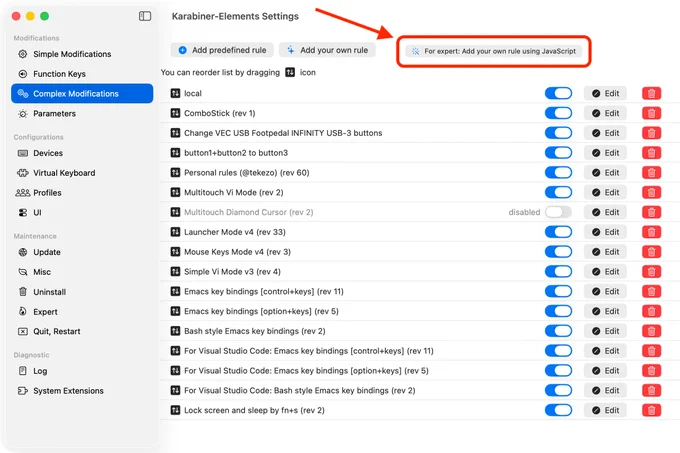Open Virtual Keyboard settings
680x453 pixels.
click(x=82, y=173)
